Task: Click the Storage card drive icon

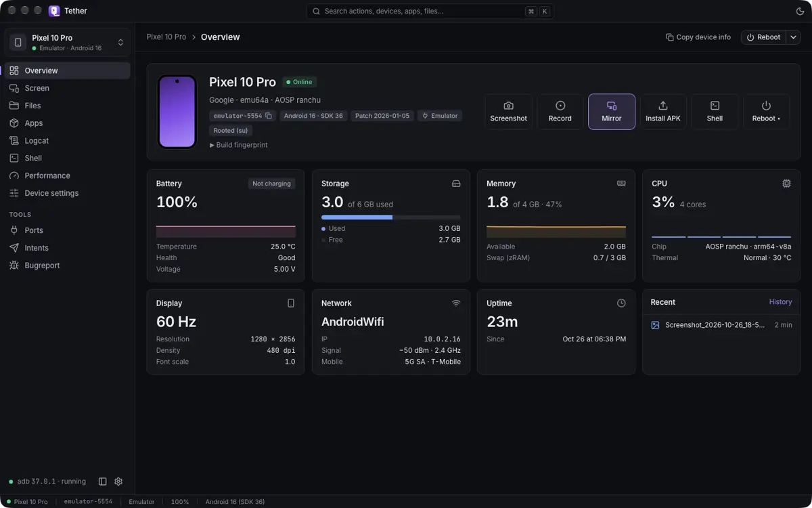Action: [x=456, y=184]
